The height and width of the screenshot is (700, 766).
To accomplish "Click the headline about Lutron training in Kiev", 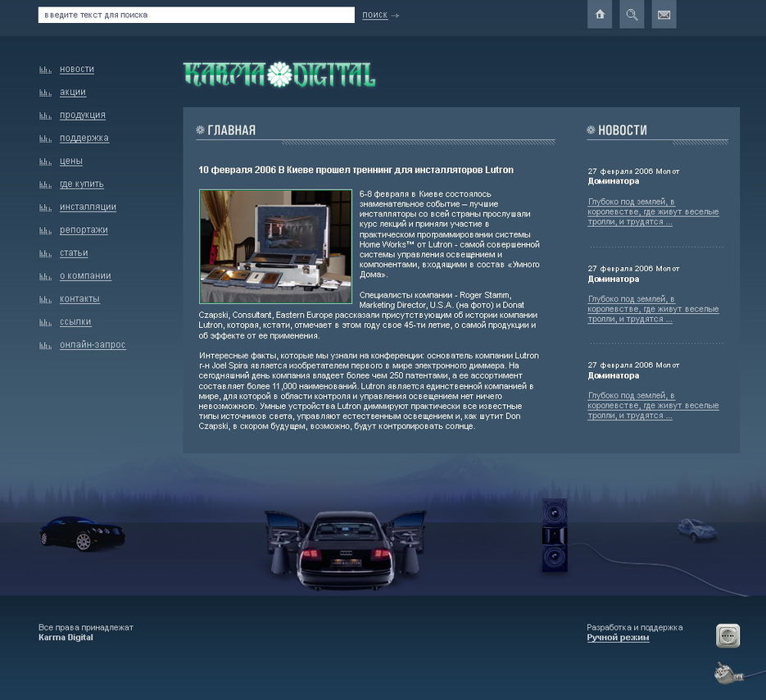I will tap(356, 170).
